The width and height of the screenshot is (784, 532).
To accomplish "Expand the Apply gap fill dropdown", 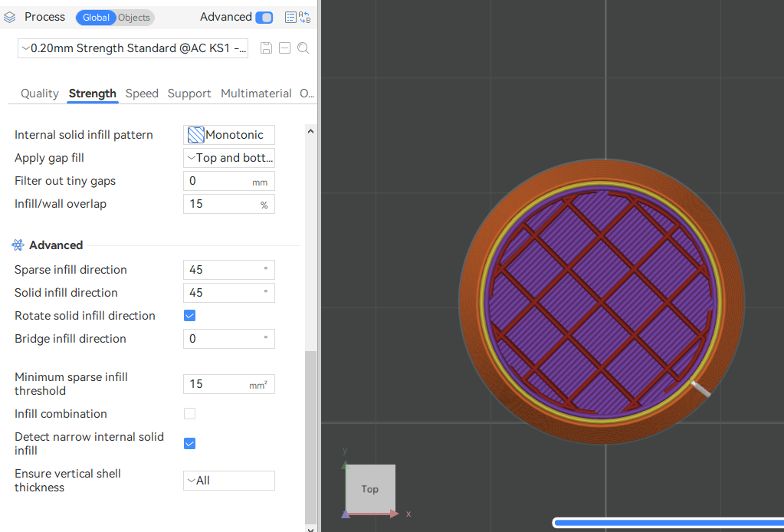I will [229, 158].
